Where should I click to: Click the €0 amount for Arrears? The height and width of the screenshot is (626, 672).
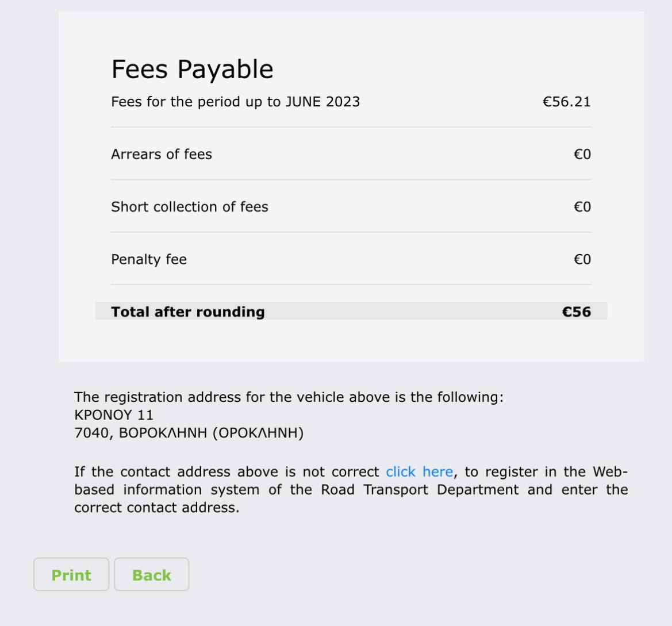coord(582,154)
